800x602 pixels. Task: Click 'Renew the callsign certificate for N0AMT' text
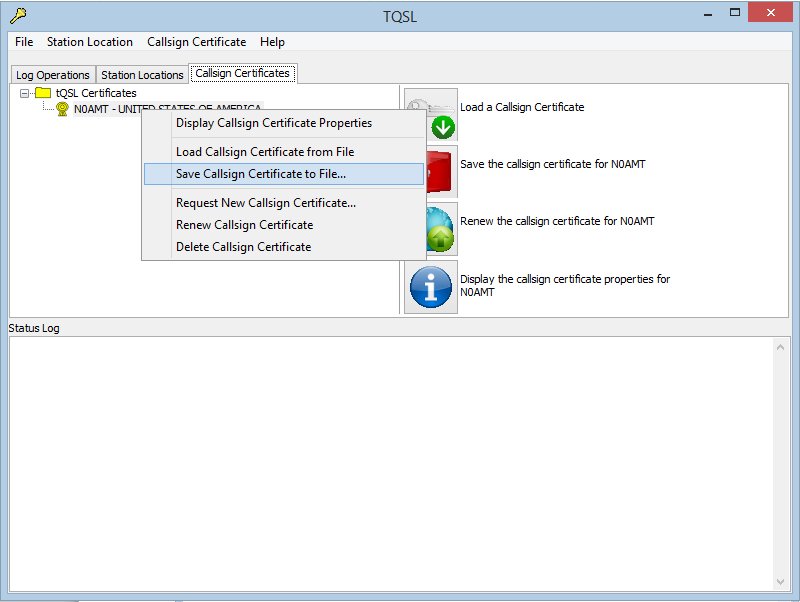coord(557,221)
